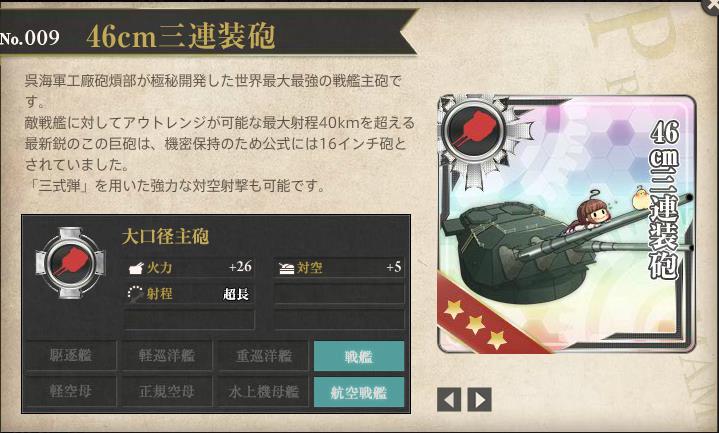Click the 駆逐艦 ship type cell
719x433 pixels.
pyautogui.click(x=71, y=355)
